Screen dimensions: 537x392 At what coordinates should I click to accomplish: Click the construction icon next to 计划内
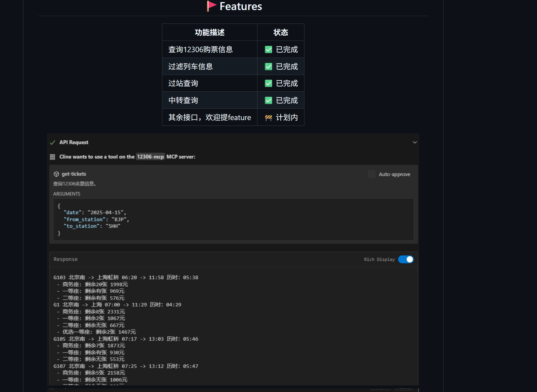pos(268,118)
